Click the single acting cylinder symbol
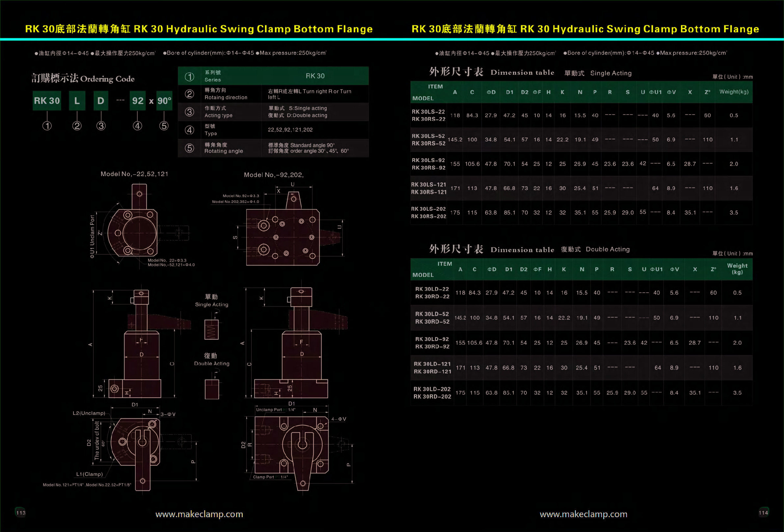784x532 pixels. coord(211,329)
